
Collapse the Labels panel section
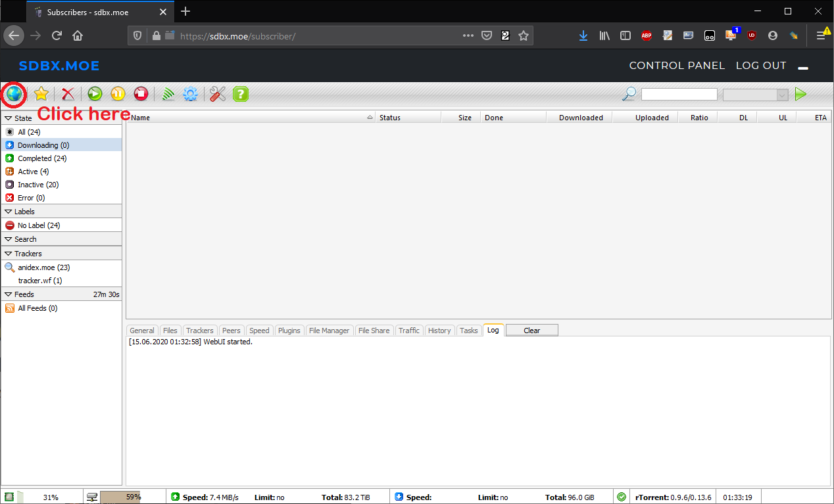(x=61, y=212)
